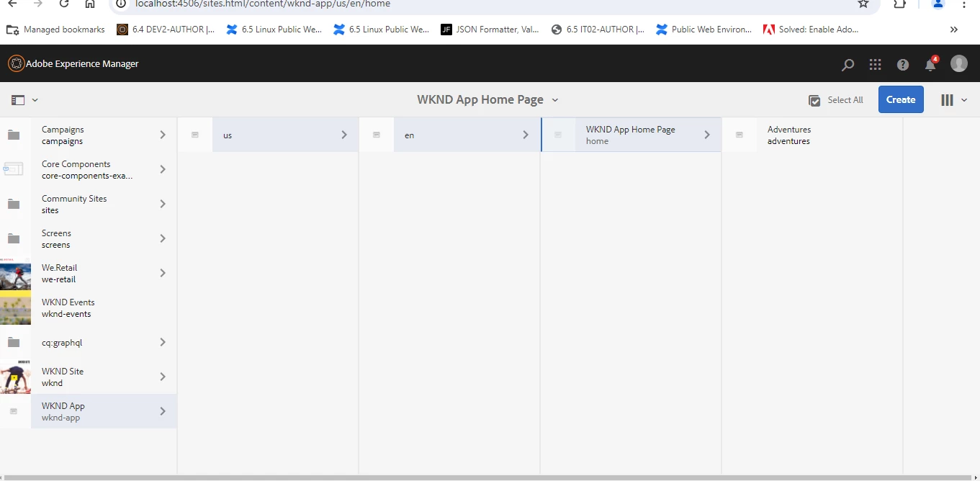
Task: Bookmark this page with the star icon
Action: [863, 4]
